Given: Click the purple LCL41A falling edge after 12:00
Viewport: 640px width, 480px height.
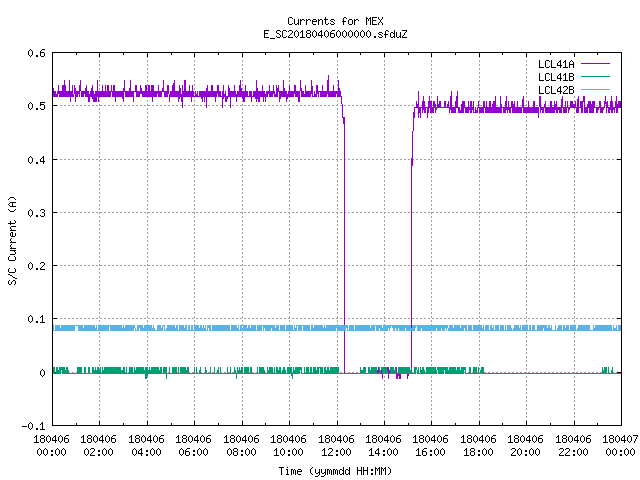Looking at the screenshot, I should point(344,245).
